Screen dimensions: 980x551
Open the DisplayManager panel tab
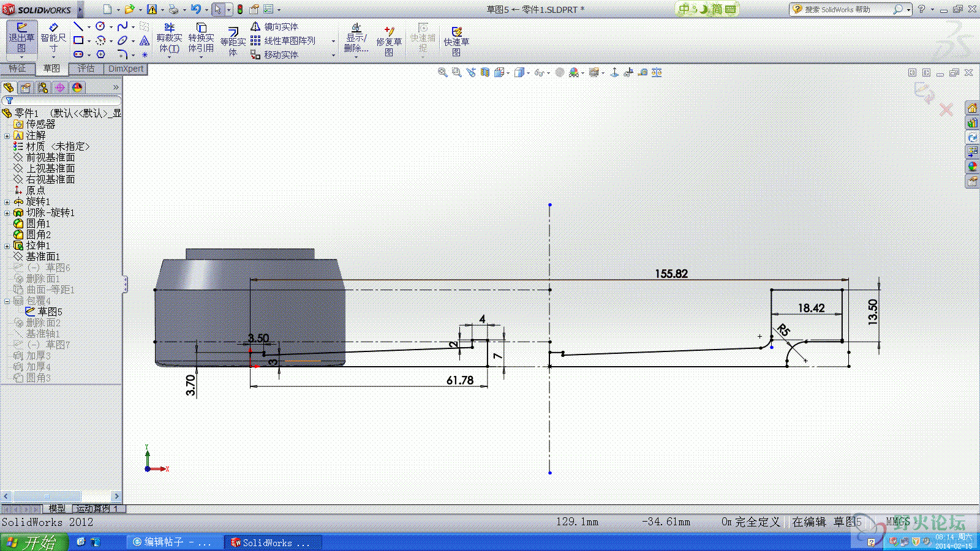tap(77, 88)
